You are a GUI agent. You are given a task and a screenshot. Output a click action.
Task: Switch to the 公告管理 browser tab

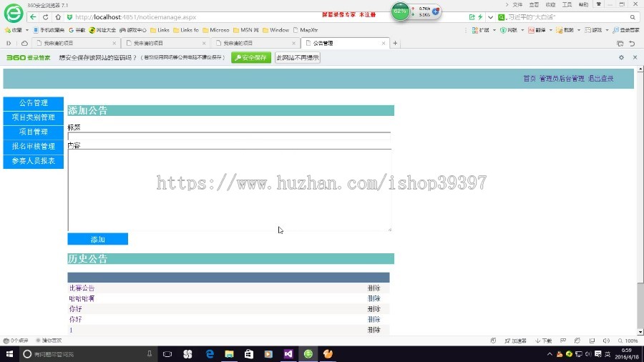click(343, 43)
